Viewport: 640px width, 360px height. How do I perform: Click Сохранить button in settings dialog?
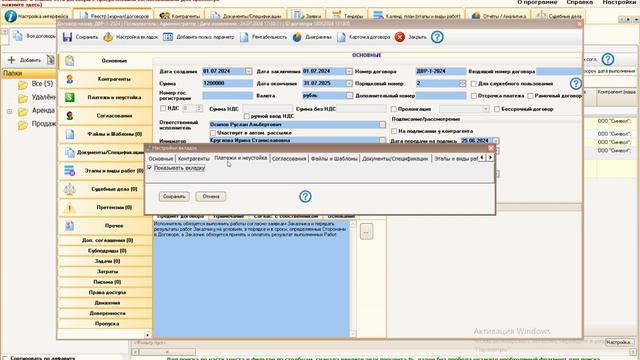(x=174, y=197)
